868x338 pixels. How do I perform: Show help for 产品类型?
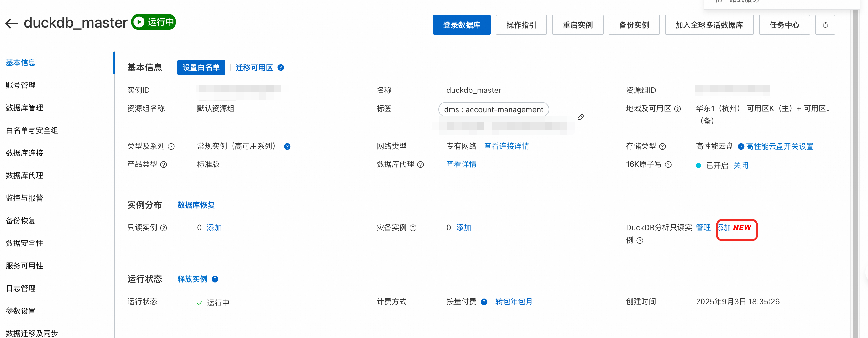[164, 164]
